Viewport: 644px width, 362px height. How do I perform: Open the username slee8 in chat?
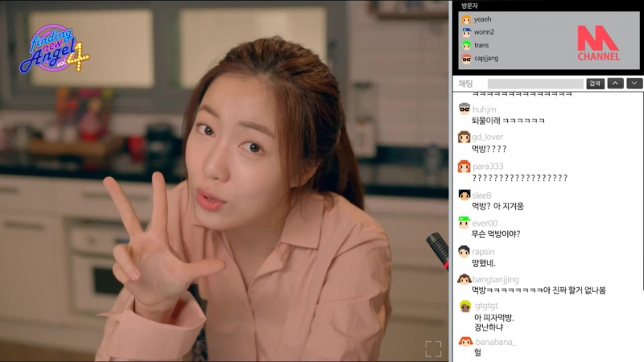482,195
